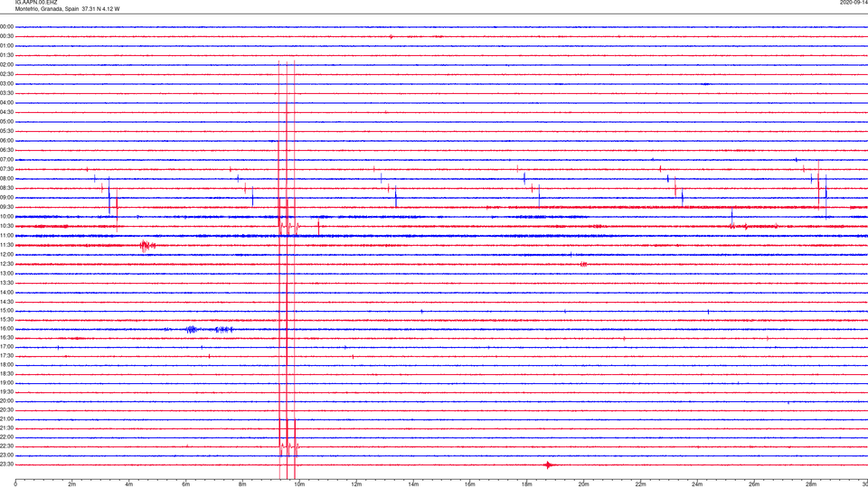Click the Montefrio, Granada, Spain location text
The height and width of the screenshot is (488, 868).
click(x=46, y=9)
